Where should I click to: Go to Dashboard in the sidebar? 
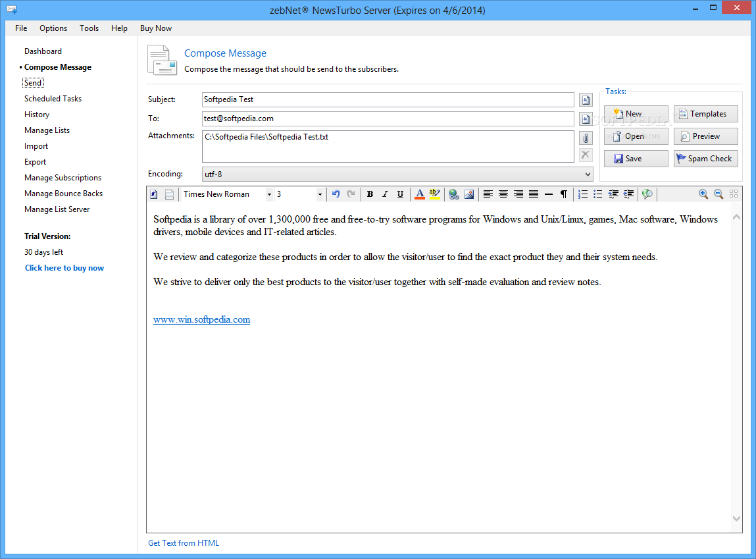click(x=43, y=51)
